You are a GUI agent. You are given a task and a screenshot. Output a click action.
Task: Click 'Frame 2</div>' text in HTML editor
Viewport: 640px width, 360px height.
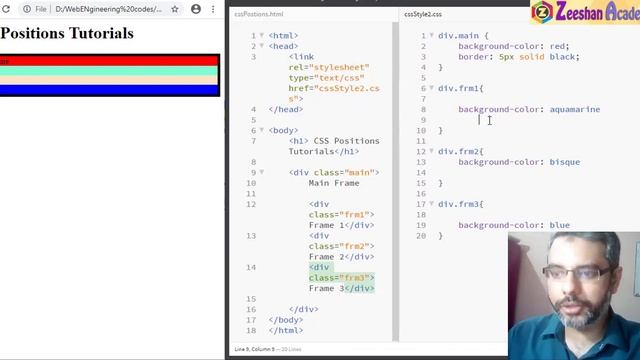pyautogui.click(x=341, y=257)
